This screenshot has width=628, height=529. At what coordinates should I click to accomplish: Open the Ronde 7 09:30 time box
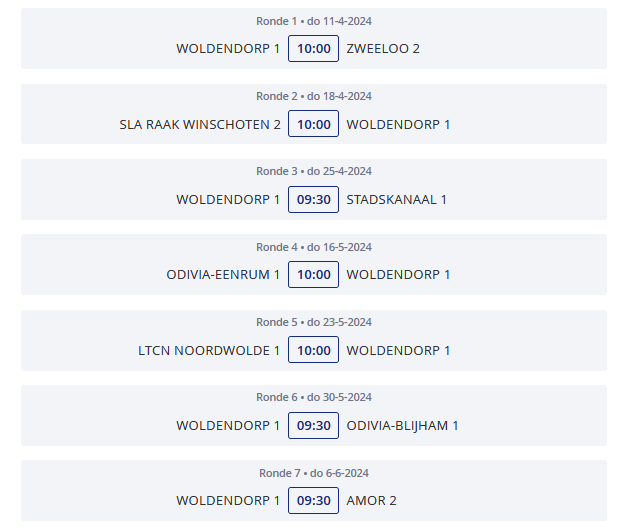(313, 501)
